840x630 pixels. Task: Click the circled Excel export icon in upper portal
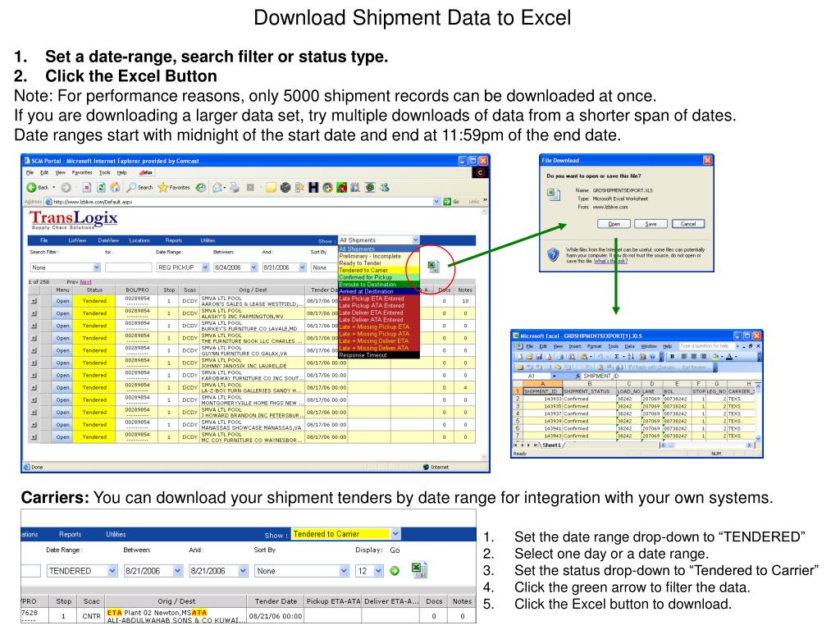coord(433,267)
